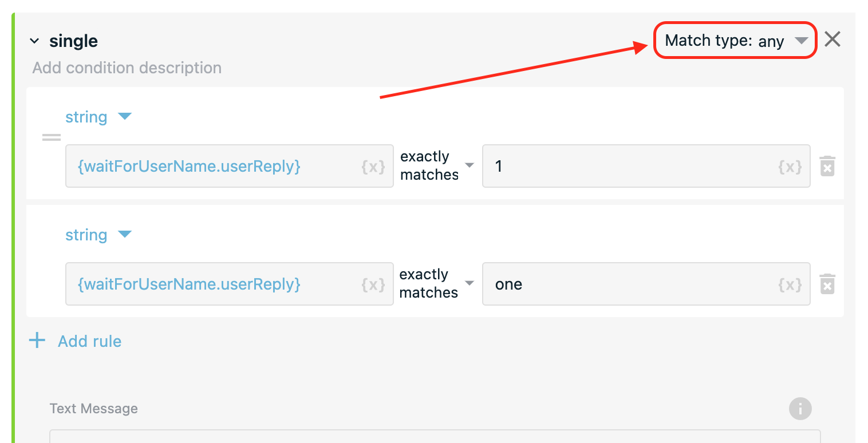Click the Add rule link
This screenshot has height=443, width=868.
tap(90, 341)
